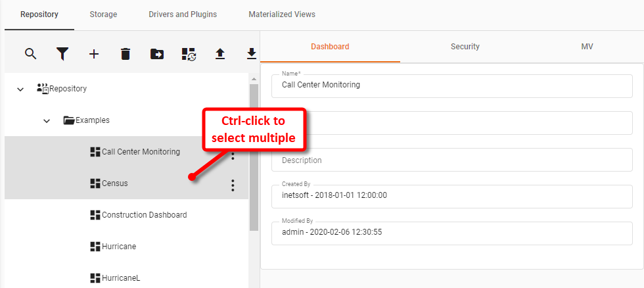Switch to the Repository tab

[x=39, y=14]
